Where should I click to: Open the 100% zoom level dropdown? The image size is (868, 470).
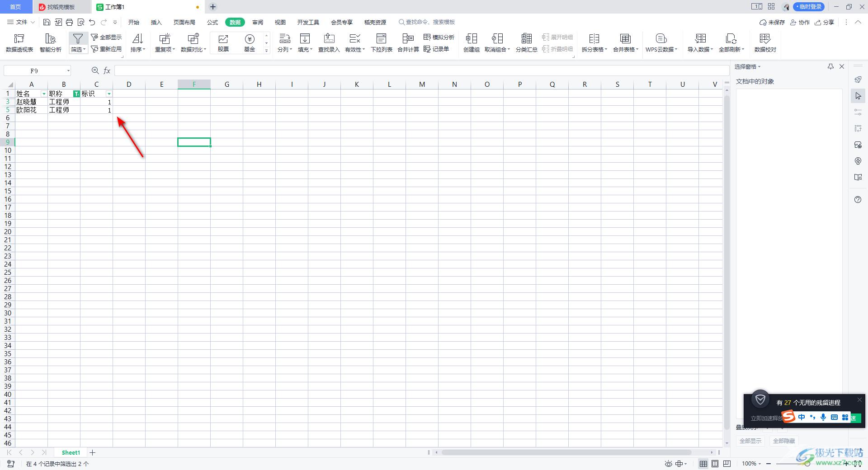click(x=751, y=464)
